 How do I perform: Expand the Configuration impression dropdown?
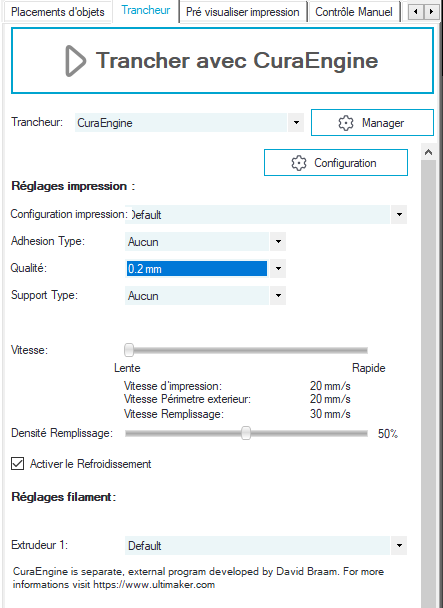(x=399, y=214)
